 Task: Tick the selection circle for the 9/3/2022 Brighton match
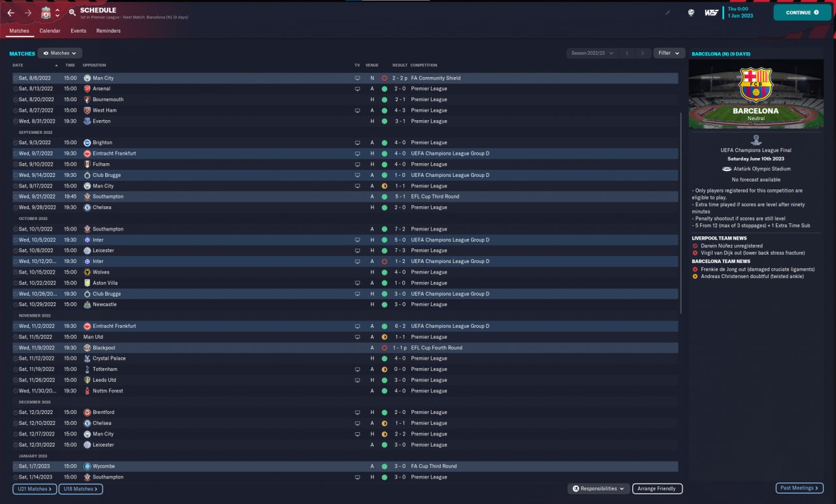click(x=15, y=142)
